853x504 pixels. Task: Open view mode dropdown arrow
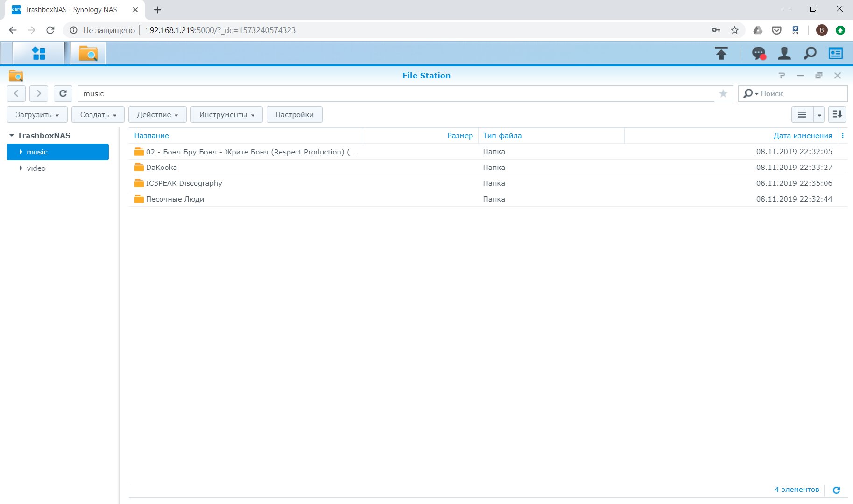click(x=819, y=114)
